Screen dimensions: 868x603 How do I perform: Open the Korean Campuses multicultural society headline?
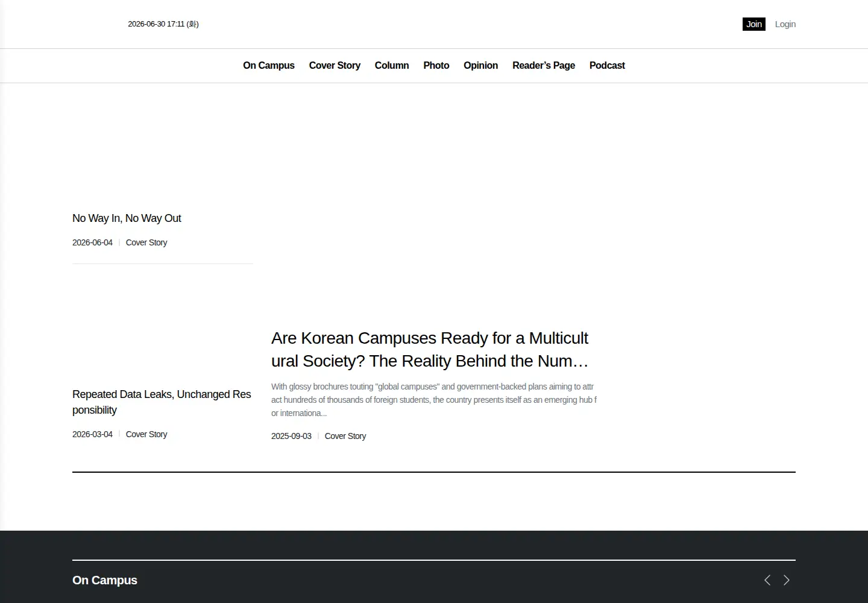pos(430,350)
